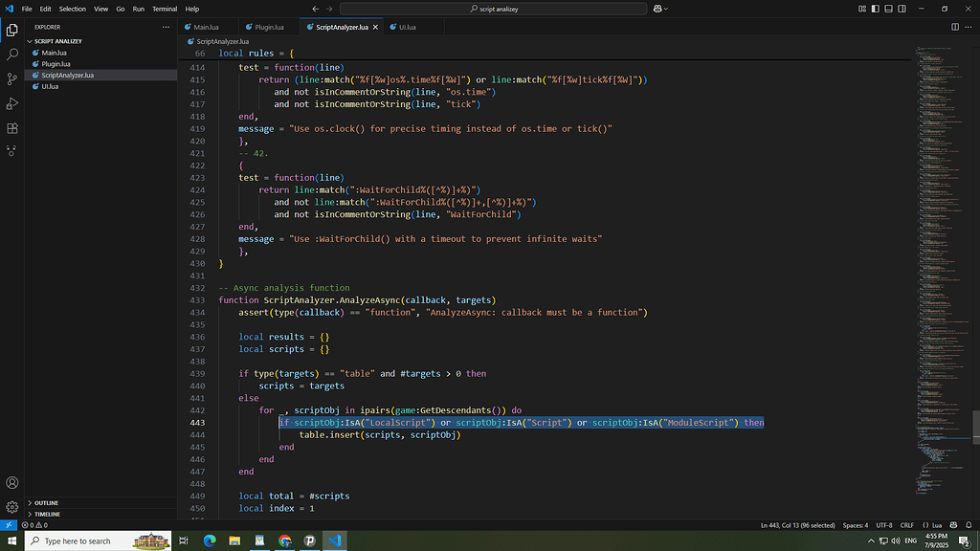The height and width of the screenshot is (551, 980).
Task: Expand the OUTLINE section
Action: coord(46,502)
